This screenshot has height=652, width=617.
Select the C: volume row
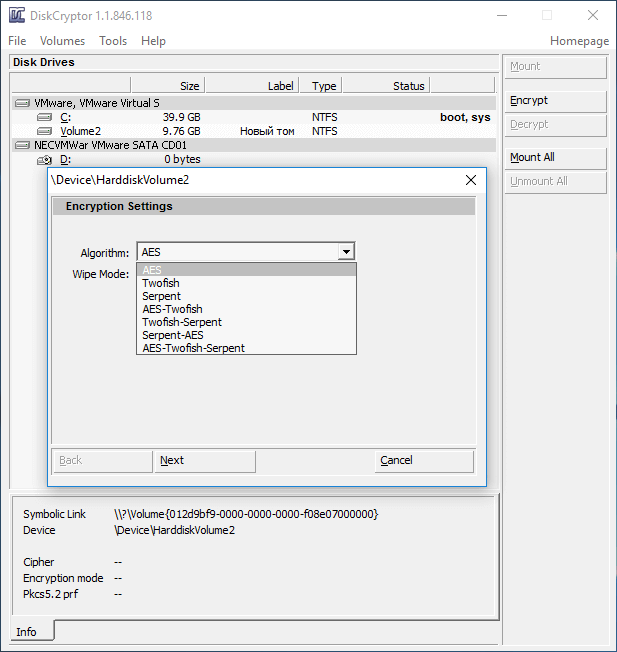(x=254, y=117)
